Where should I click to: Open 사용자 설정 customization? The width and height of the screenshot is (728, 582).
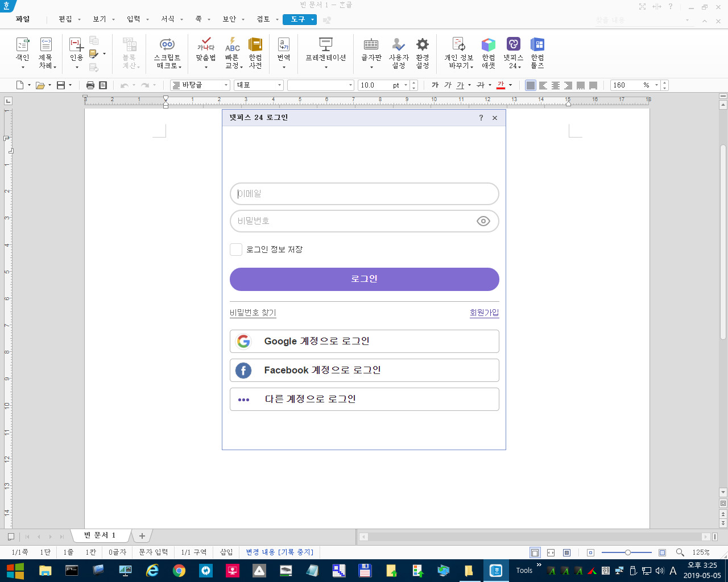[399, 53]
